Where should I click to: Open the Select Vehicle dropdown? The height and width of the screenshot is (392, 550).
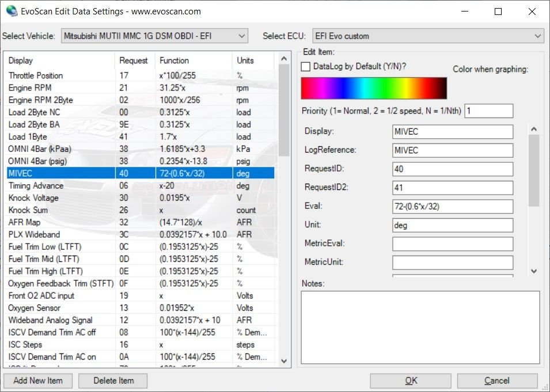(154, 36)
